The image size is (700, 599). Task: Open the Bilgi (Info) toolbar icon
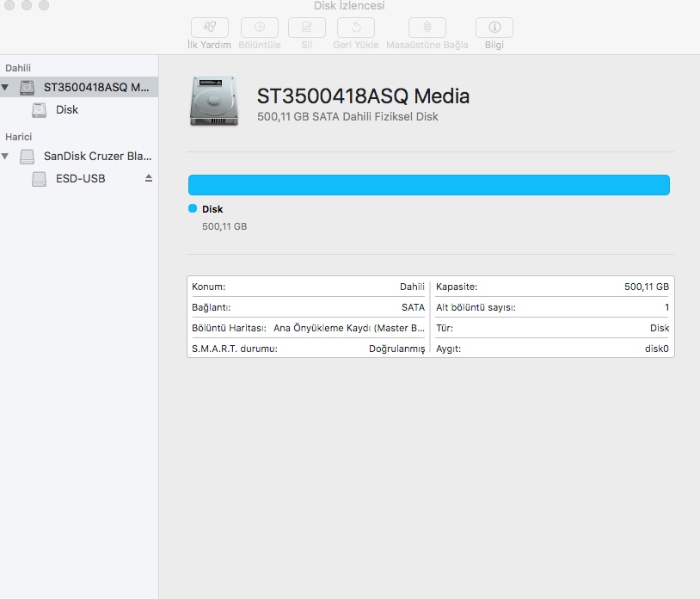coord(494,28)
